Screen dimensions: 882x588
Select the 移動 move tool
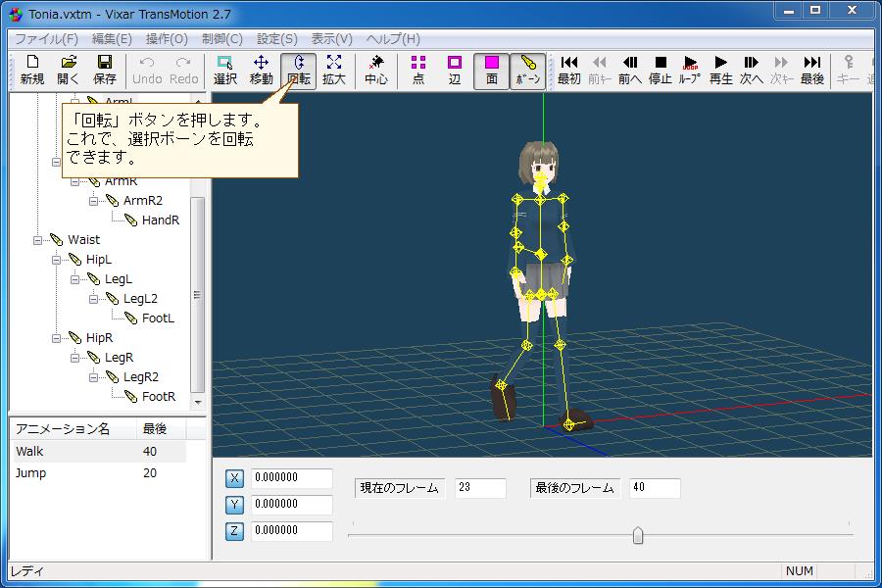coord(260,70)
